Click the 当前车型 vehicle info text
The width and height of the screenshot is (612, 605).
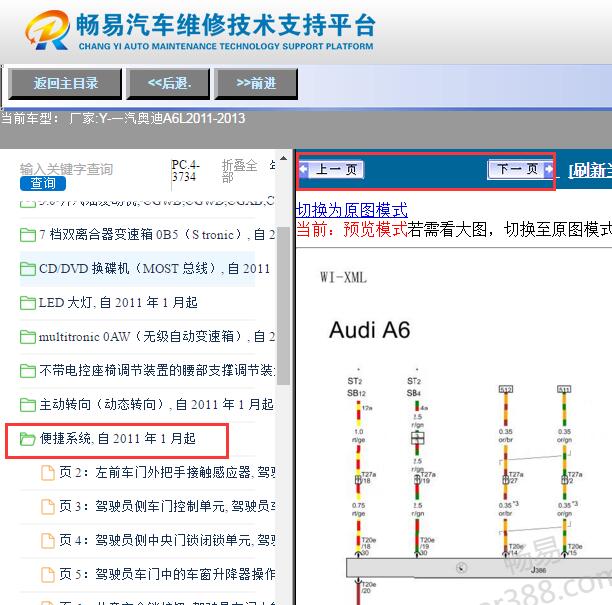coord(123,118)
